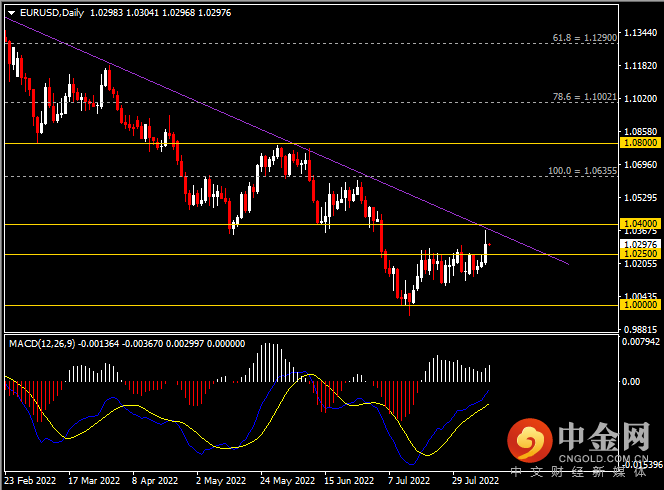This screenshot has height=490, width=664.
Task: Click the 29 Jul 2022 date label
Action: (475, 481)
